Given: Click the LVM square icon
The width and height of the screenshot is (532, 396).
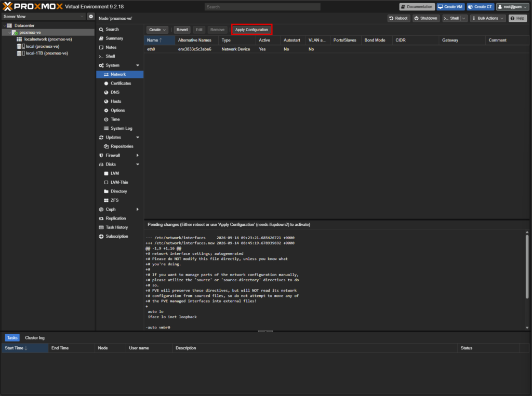Looking at the screenshot, I should (106, 173).
